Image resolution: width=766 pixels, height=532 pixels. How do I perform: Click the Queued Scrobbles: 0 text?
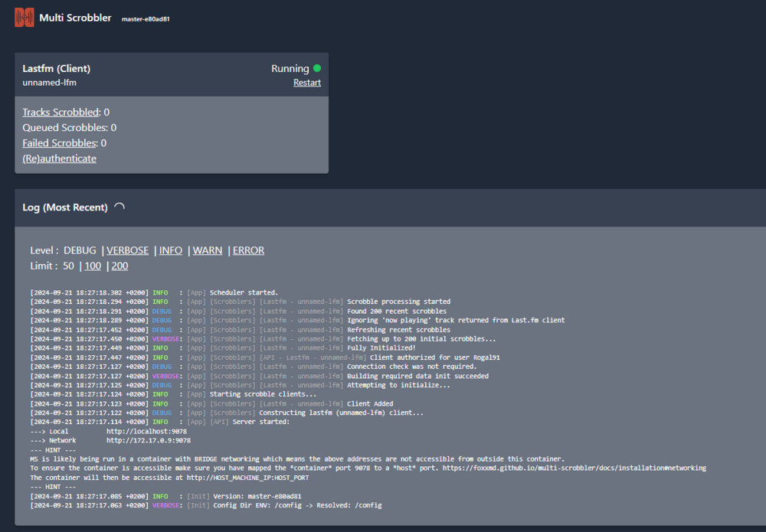[x=70, y=128]
